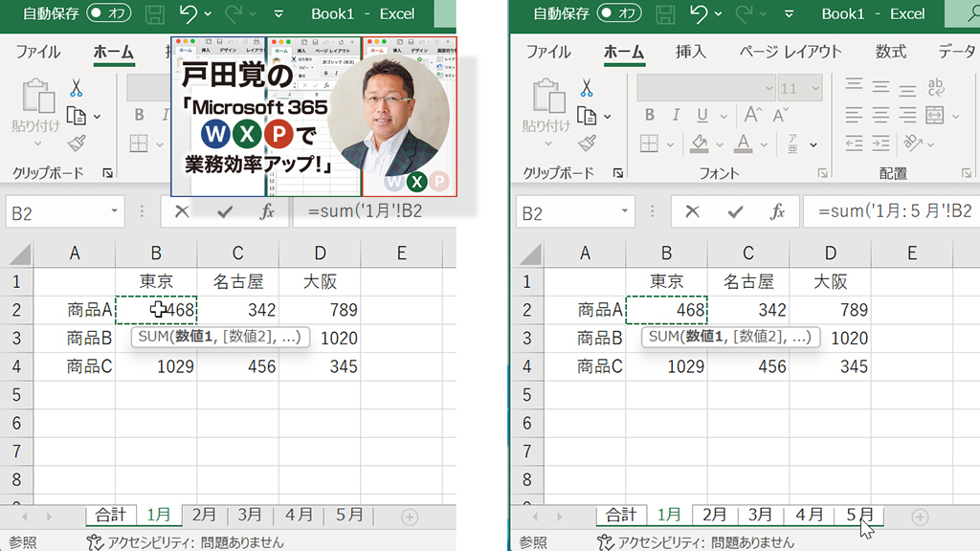
Task: Open ファイル tab in left window
Action: tap(37, 52)
